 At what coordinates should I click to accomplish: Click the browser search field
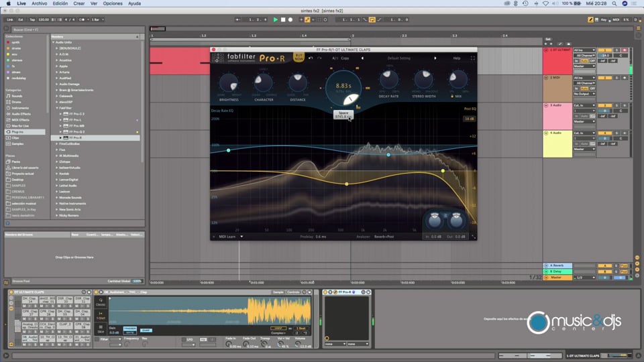click(x=77, y=29)
